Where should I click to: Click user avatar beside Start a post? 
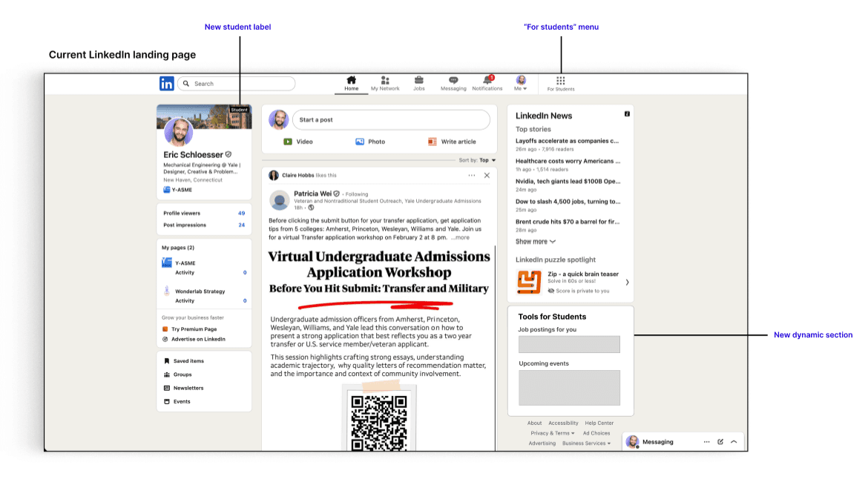[278, 119]
